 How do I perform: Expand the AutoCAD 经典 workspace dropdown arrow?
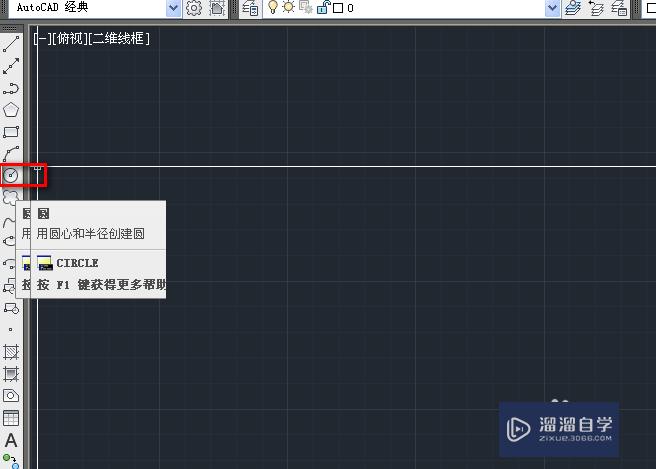(x=173, y=8)
